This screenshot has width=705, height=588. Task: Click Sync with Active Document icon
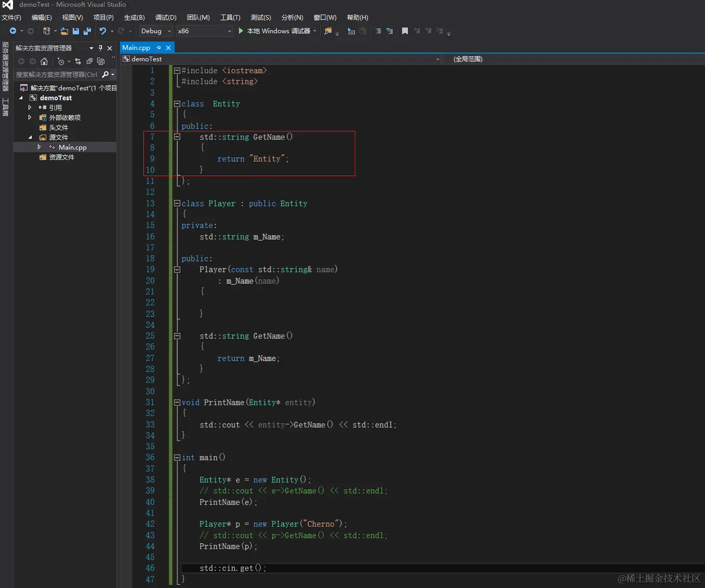click(x=78, y=61)
